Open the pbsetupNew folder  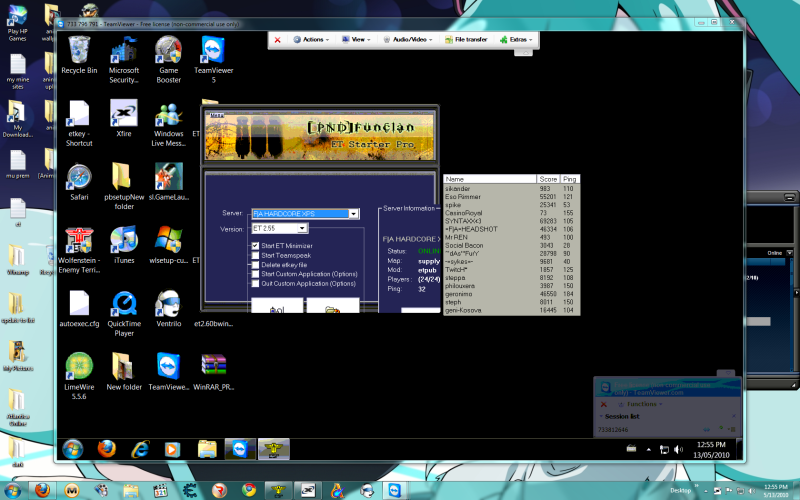[124, 186]
